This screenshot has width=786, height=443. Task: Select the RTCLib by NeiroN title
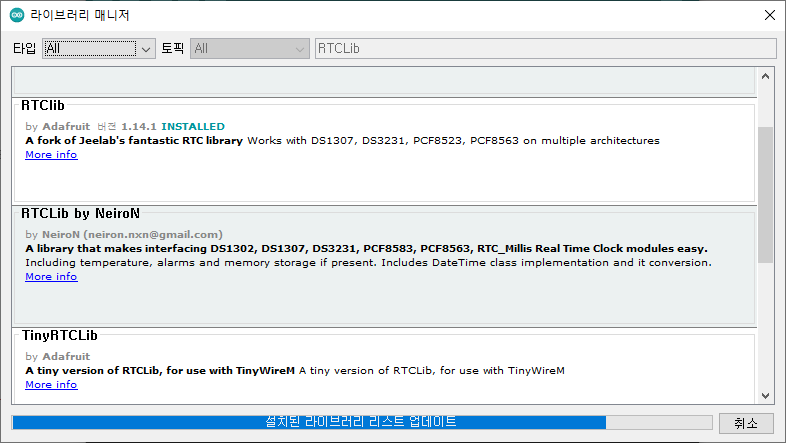(80, 213)
